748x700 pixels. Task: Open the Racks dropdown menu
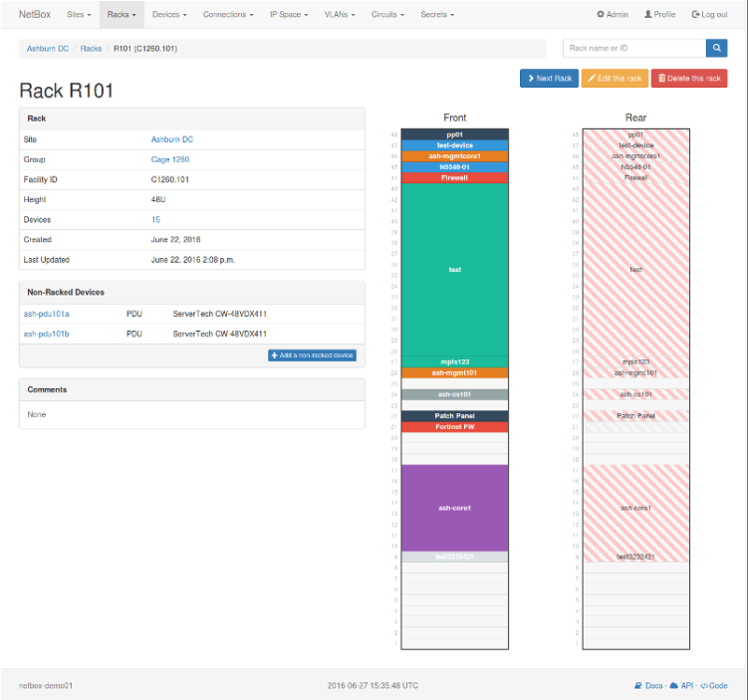[x=122, y=14]
